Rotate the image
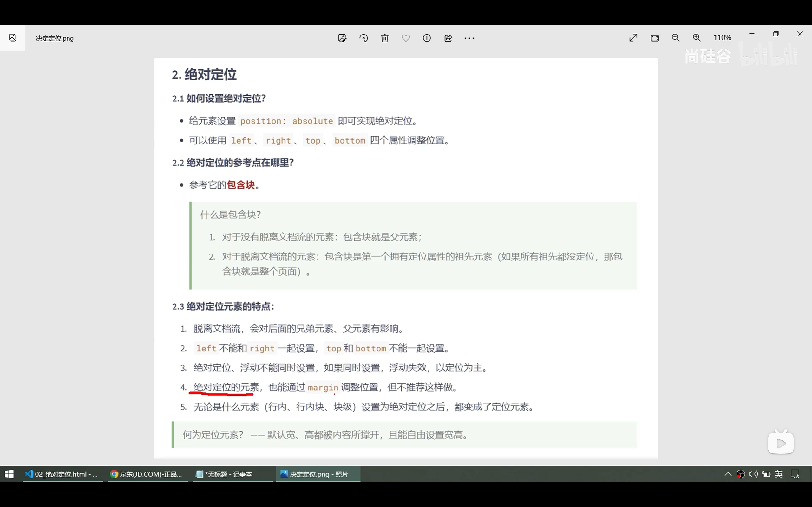The height and width of the screenshot is (507, 812). (x=364, y=38)
